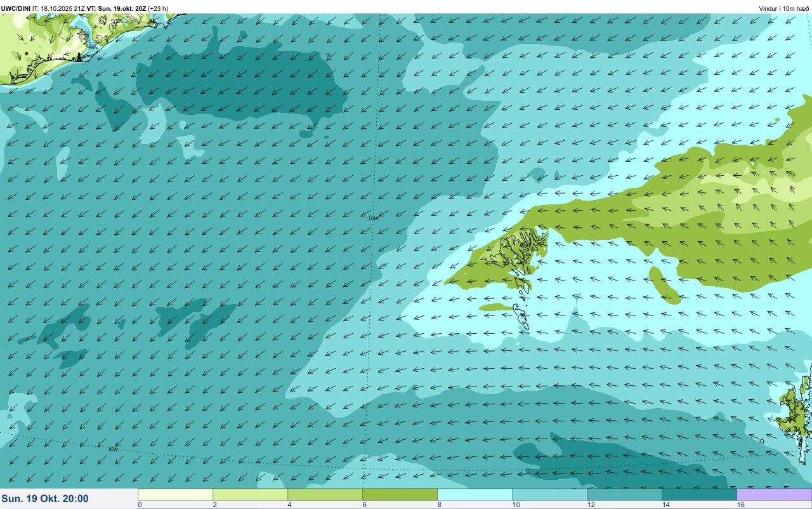
Task: Click the legend value '4'
Action: point(290,505)
